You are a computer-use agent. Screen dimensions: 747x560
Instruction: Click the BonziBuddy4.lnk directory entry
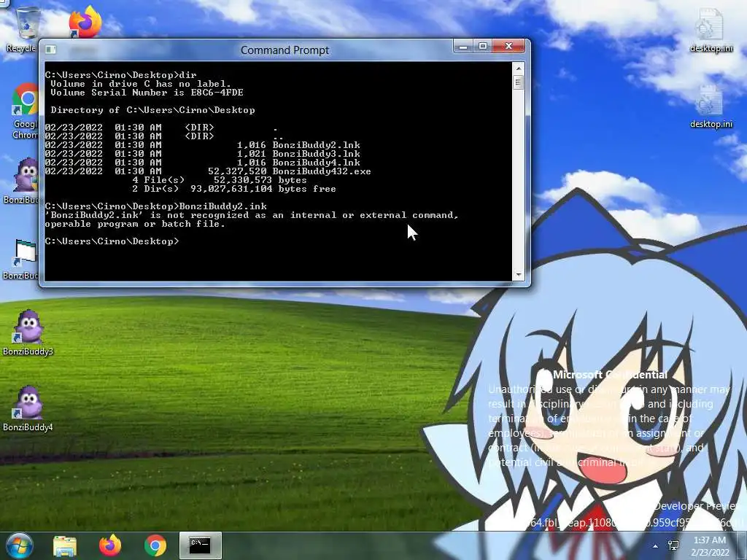pyautogui.click(x=203, y=163)
